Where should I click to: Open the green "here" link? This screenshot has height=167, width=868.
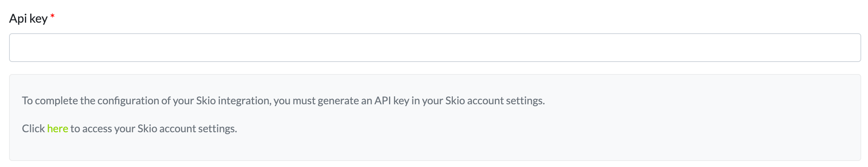tap(57, 129)
